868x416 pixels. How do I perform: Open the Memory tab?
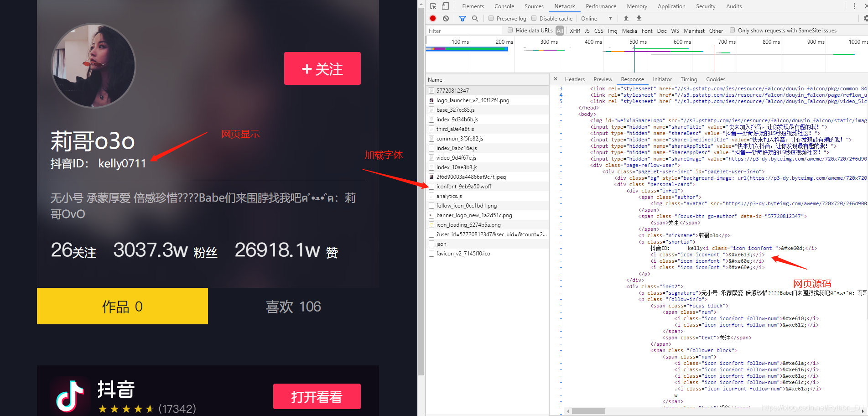pyautogui.click(x=637, y=6)
